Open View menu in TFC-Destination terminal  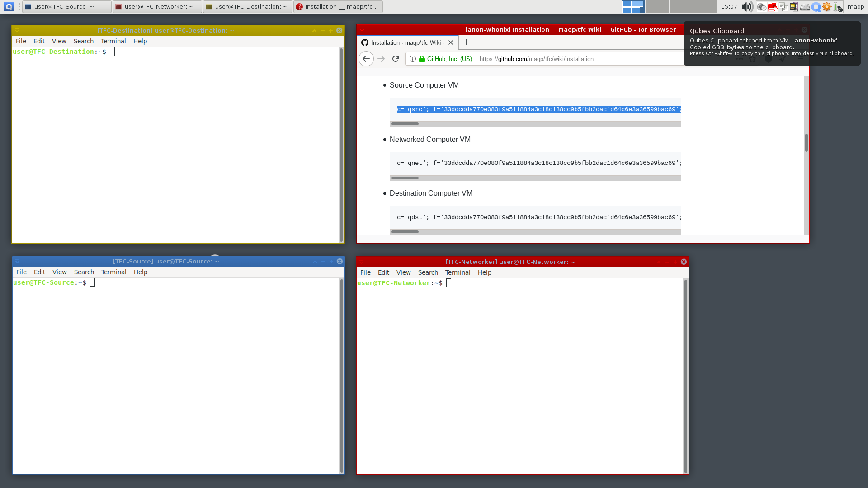click(59, 41)
